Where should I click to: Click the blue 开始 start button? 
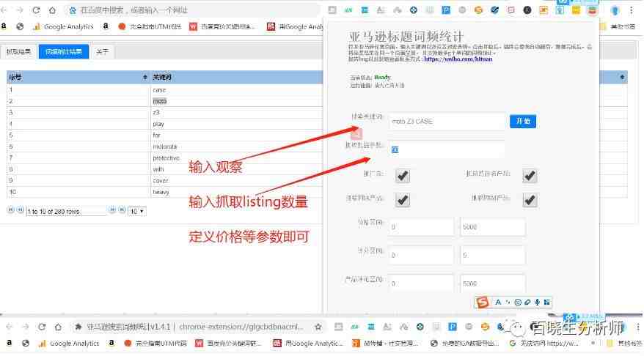click(x=523, y=121)
